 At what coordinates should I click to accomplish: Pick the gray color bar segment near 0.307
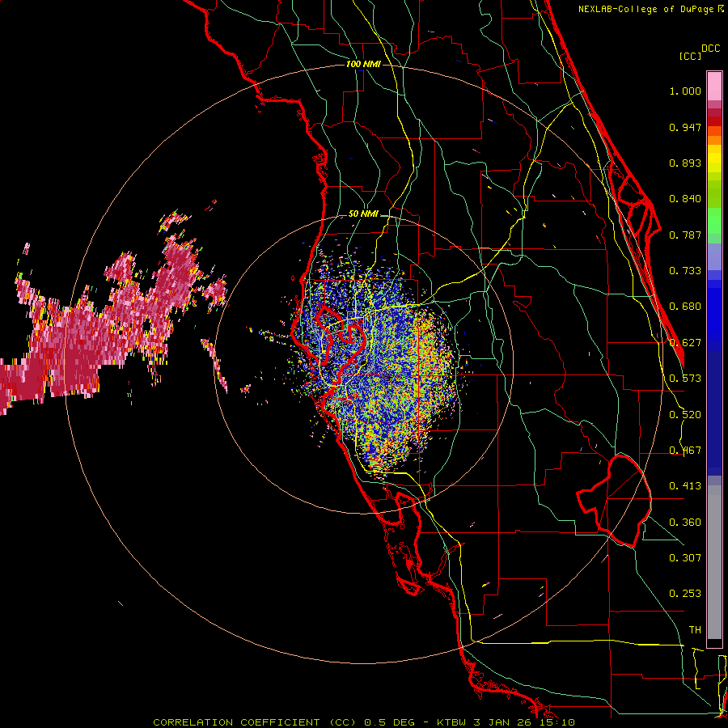pos(714,562)
